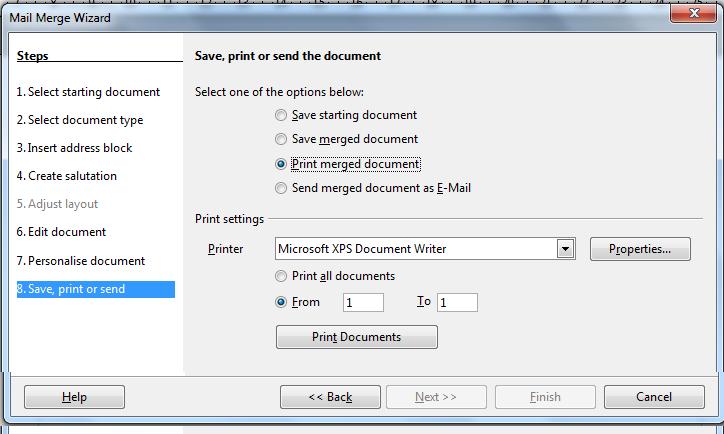Open printer Properties dialog
Image resolution: width=724 pixels, height=434 pixels.
[640, 249]
